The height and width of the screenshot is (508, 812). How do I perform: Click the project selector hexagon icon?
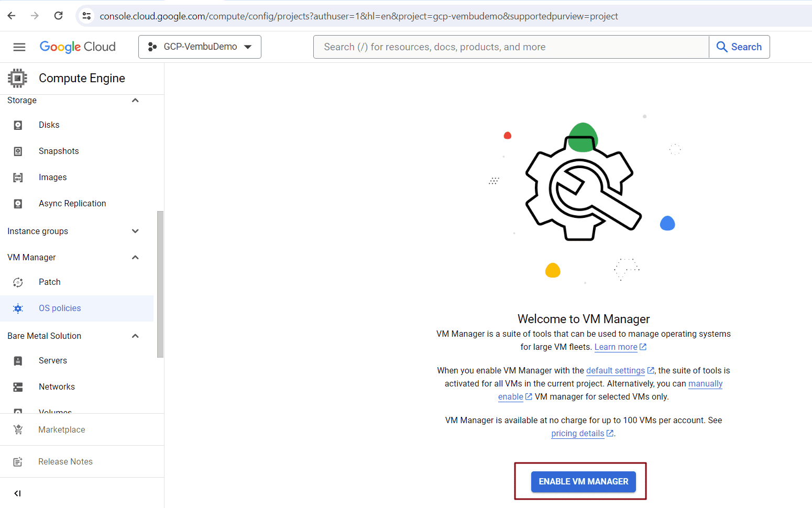click(152, 47)
